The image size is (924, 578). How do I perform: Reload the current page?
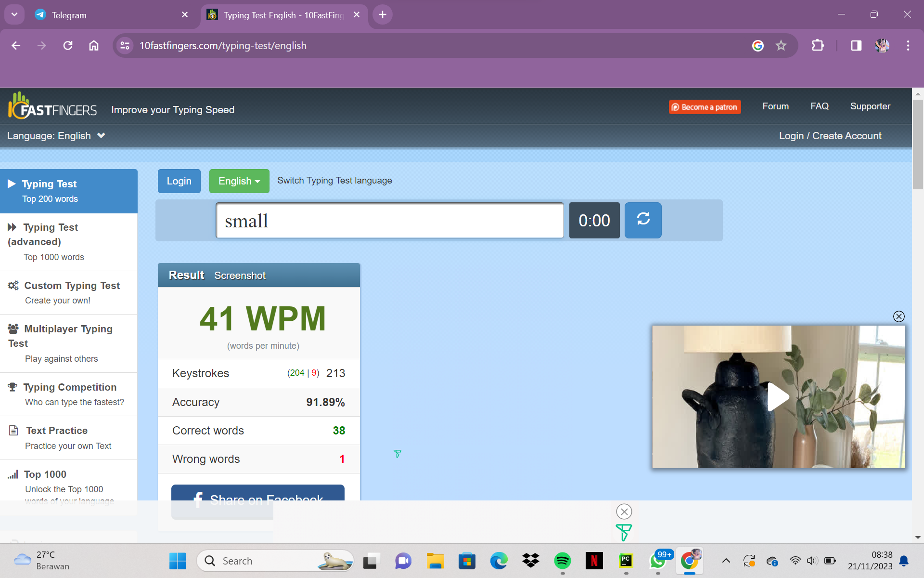click(68, 46)
